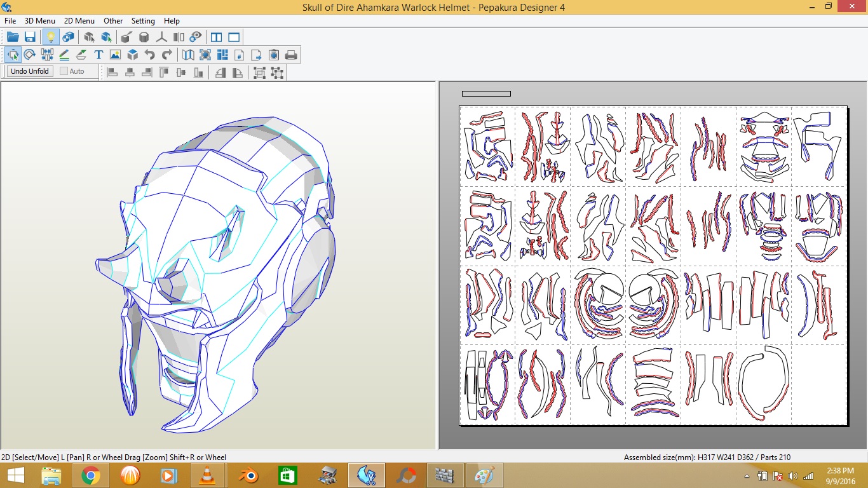Open Google Chrome from the taskbar
Image resolution: width=868 pixels, height=488 pixels.
[x=90, y=475]
